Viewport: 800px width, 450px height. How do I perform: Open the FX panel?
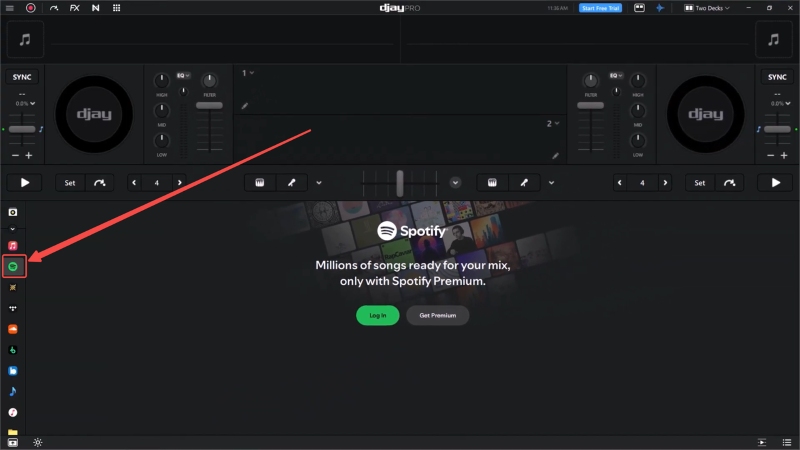point(74,8)
